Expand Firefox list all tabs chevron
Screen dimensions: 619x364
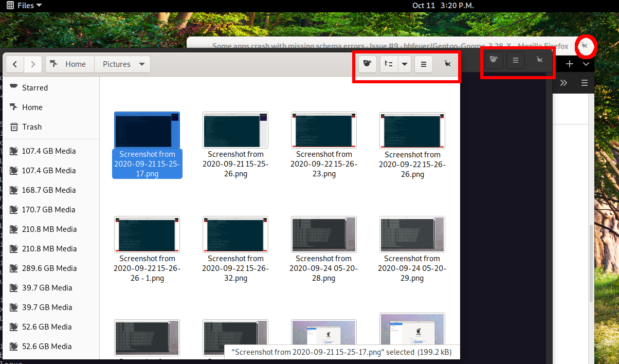tap(586, 64)
